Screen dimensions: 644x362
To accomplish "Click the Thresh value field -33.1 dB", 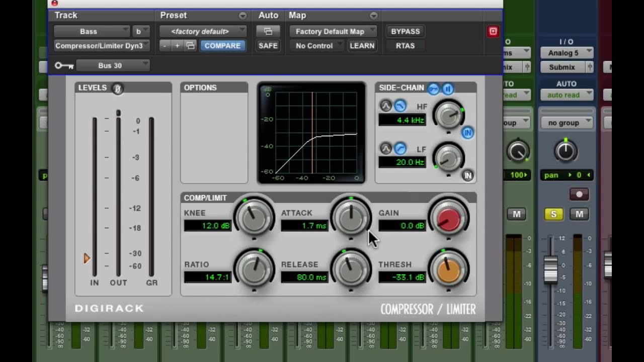I will (401, 277).
